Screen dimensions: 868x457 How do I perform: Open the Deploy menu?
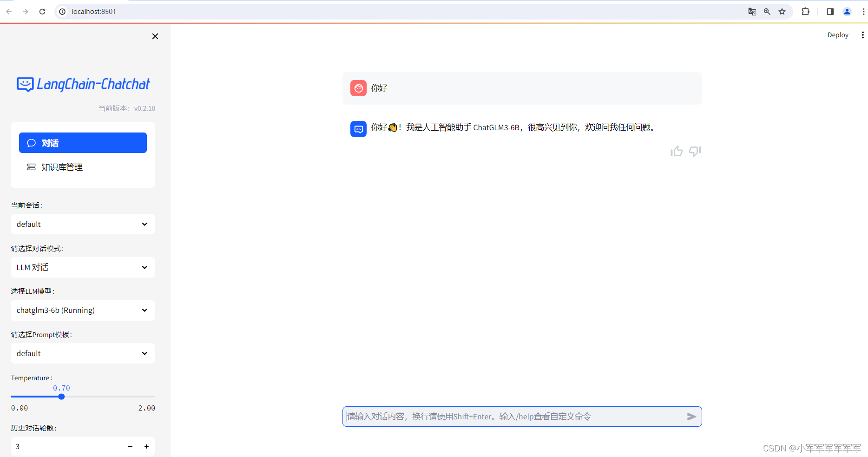click(x=837, y=35)
